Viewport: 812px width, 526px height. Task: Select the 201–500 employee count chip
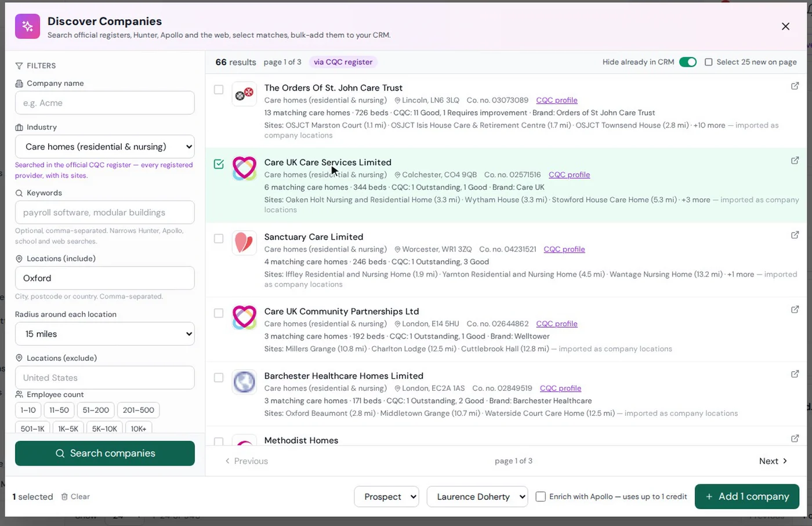pyautogui.click(x=139, y=410)
